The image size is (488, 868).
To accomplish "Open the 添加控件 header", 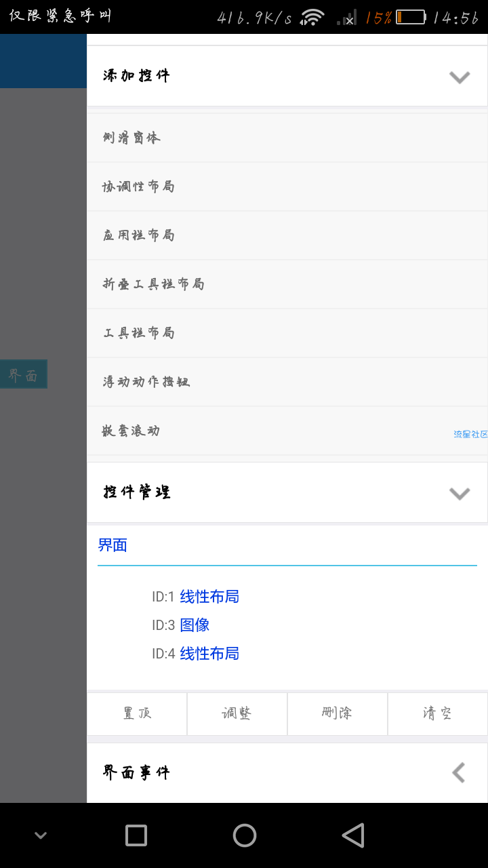I will point(287,76).
